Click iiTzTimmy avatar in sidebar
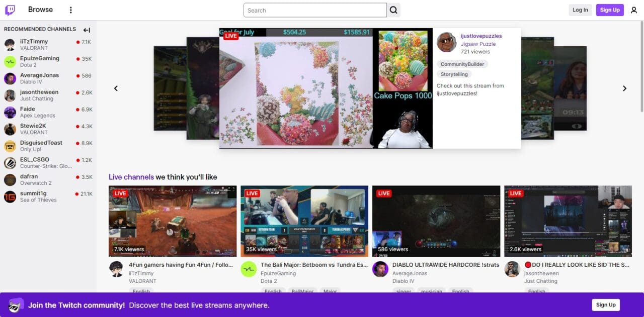 coord(10,45)
